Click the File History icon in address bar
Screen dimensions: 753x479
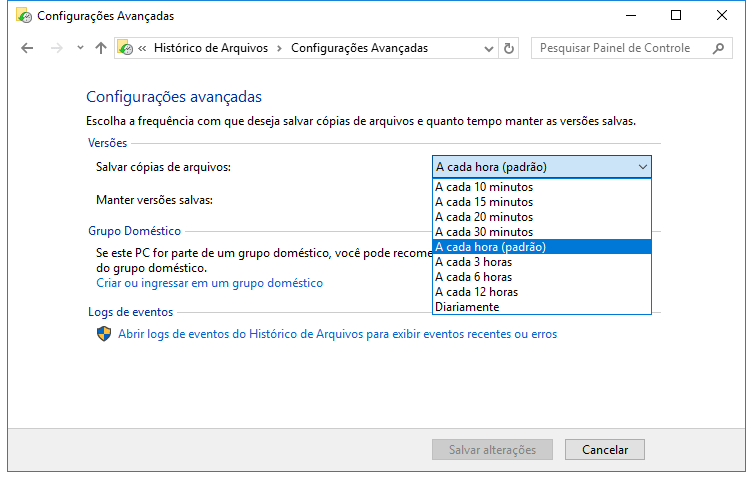point(125,48)
